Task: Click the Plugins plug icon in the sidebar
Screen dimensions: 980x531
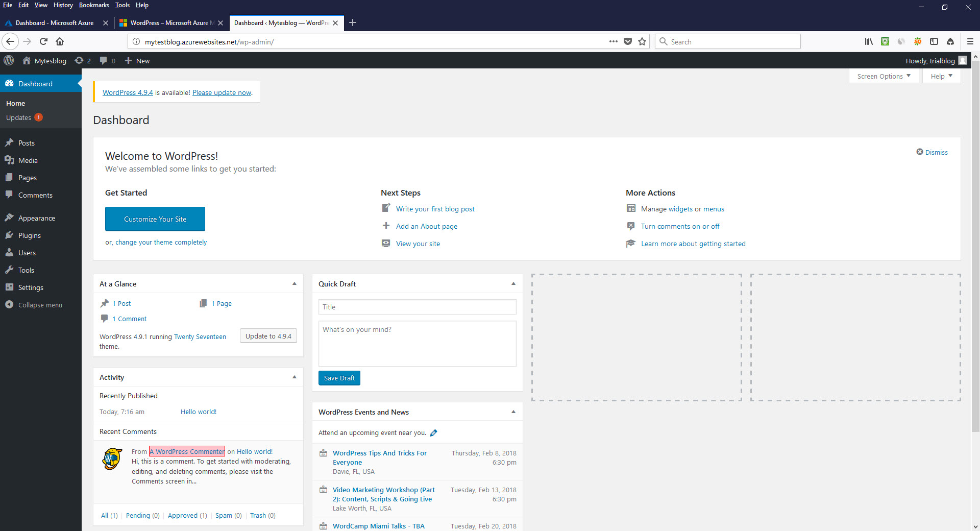Action: coord(10,235)
